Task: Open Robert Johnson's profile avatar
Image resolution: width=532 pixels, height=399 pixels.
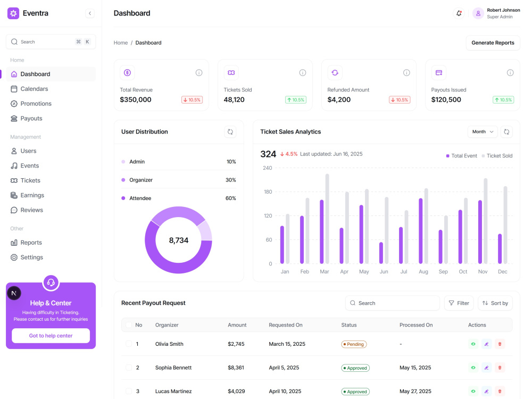Action: (x=478, y=13)
